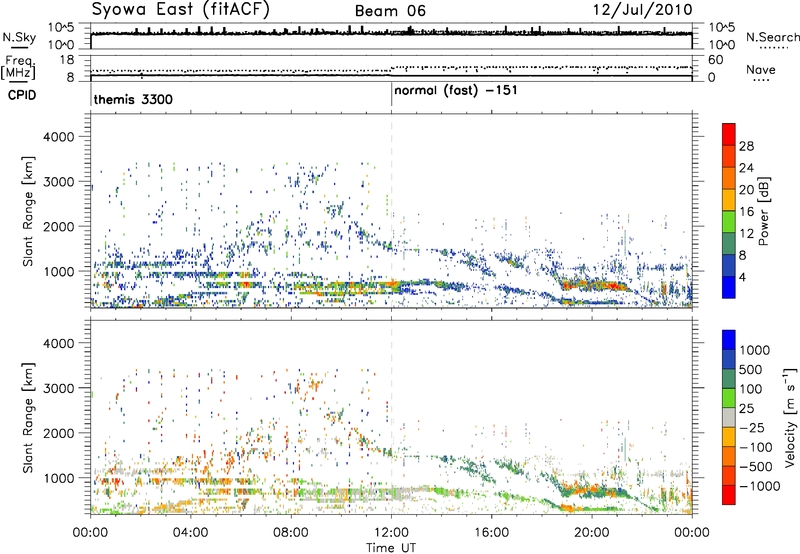The width and height of the screenshot is (800, 554).
Task: Click the gray segment of Velocity colorbar
Action: coord(729,418)
